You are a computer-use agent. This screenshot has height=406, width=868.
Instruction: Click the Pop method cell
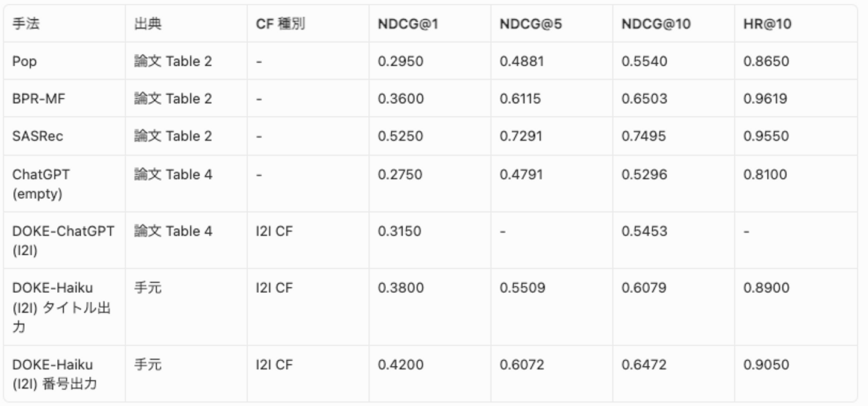click(25, 61)
